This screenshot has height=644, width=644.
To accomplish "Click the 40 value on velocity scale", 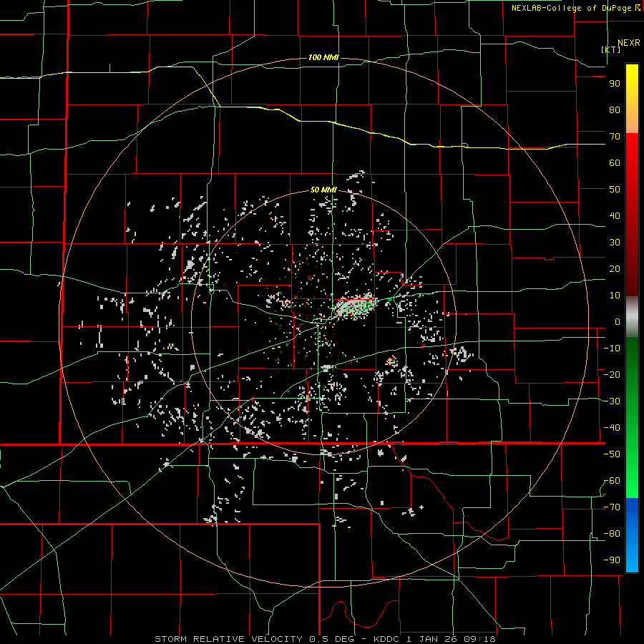I will pyautogui.click(x=615, y=215).
